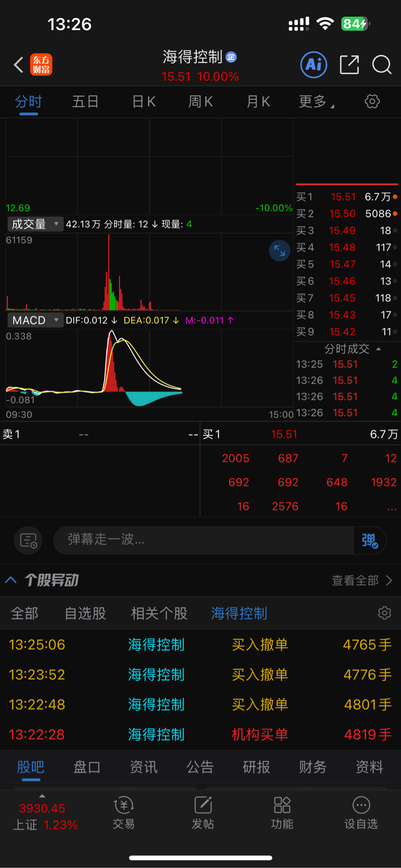This screenshot has width=401, height=868.
Task: Open 个股异动 settings gear icon
Action: (384, 613)
